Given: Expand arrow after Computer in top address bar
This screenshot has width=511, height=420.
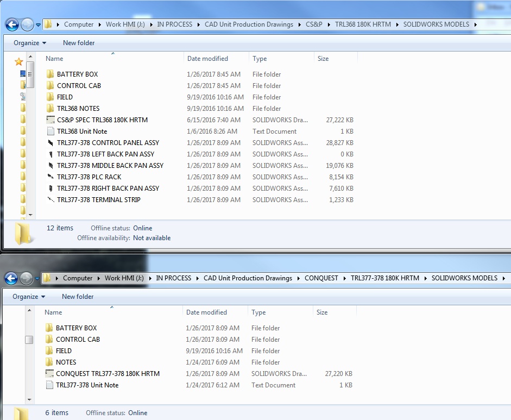Looking at the screenshot, I should [99, 24].
